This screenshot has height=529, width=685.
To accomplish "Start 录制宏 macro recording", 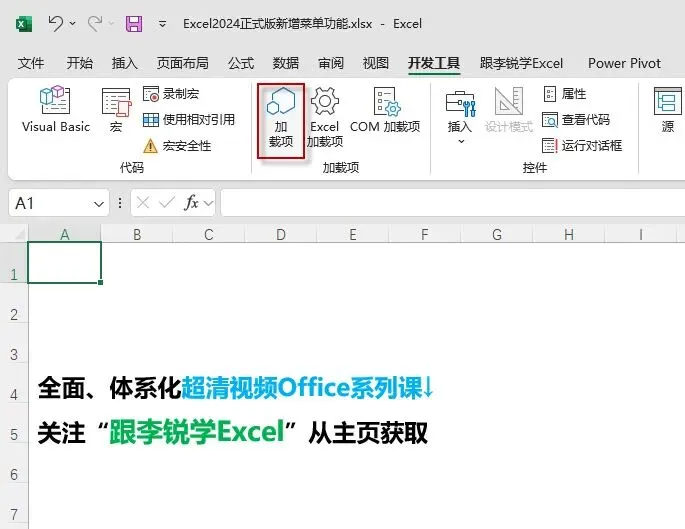I will [x=171, y=93].
